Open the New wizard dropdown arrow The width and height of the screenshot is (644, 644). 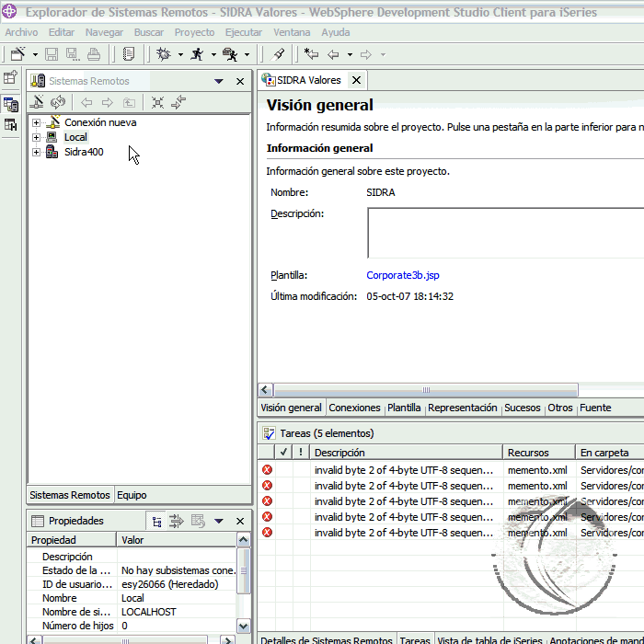(35, 54)
